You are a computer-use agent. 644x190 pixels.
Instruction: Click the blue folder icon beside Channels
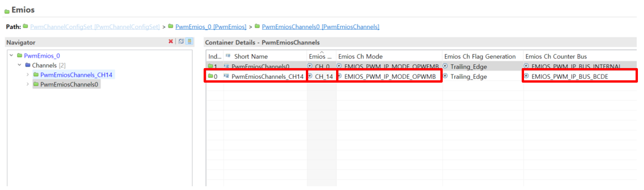[x=28, y=65]
